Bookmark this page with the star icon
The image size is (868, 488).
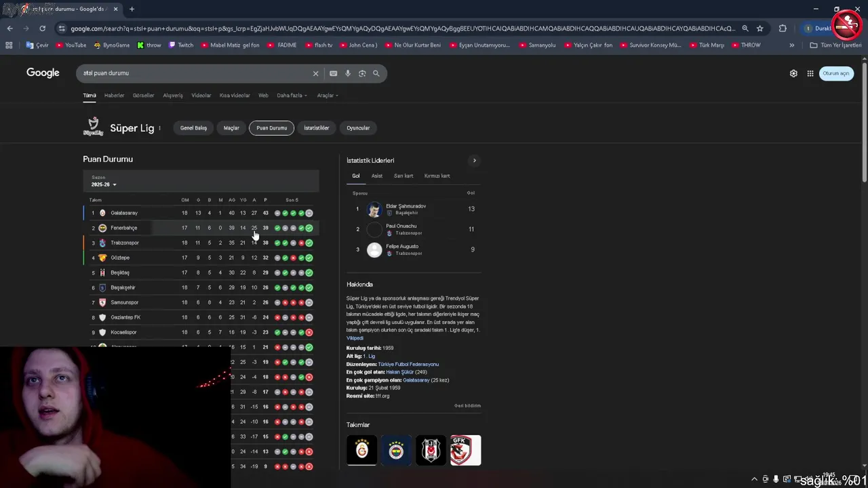760,28
